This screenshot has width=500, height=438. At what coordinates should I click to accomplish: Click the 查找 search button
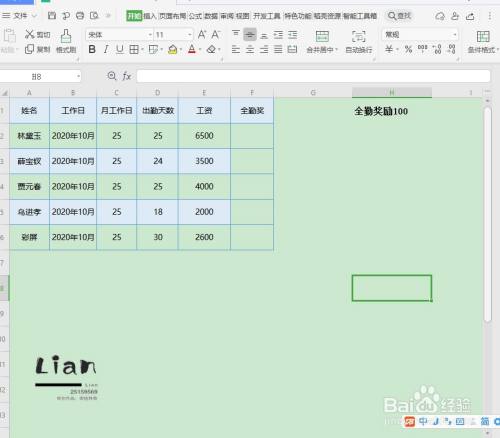pos(400,16)
